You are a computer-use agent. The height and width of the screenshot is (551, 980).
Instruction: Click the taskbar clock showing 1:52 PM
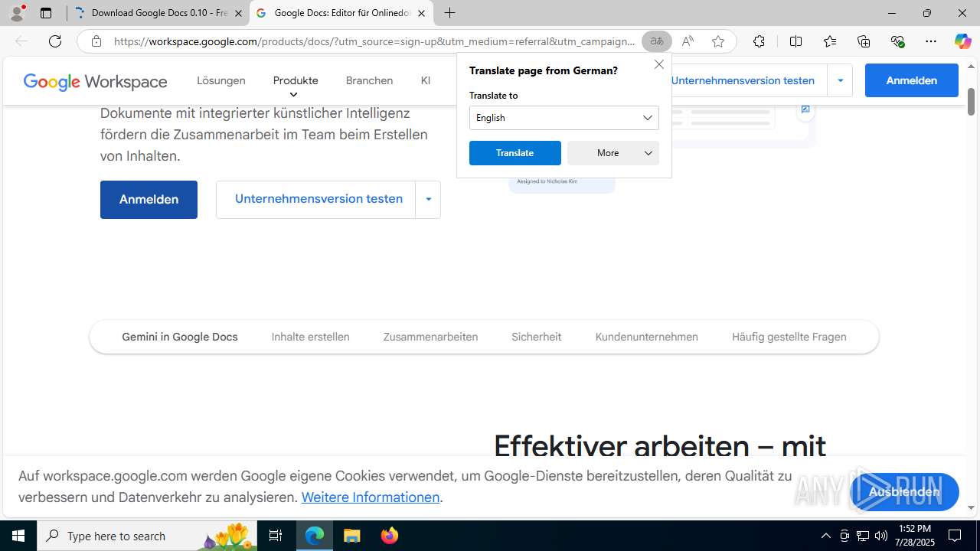click(x=914, y=536)
